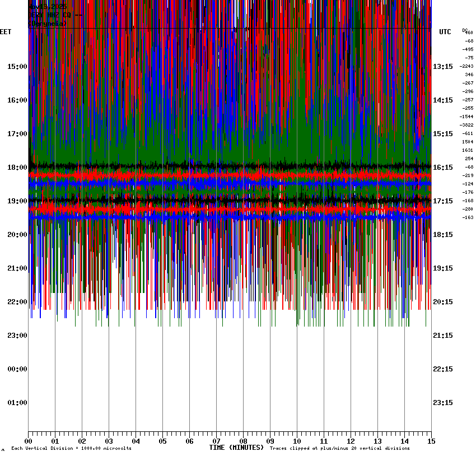Select the 23:15 UTC time label
The height and width of the screenshot is (456, 476).
click(443, 403)
